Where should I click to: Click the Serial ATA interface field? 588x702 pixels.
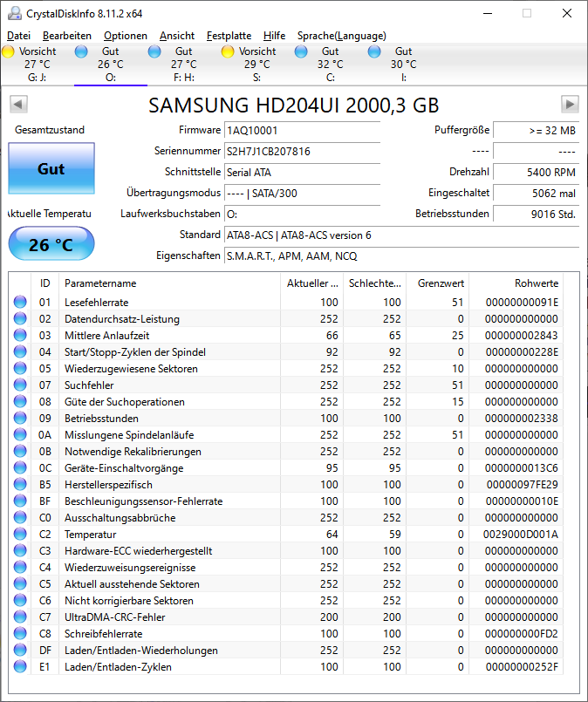click(302, 173)
